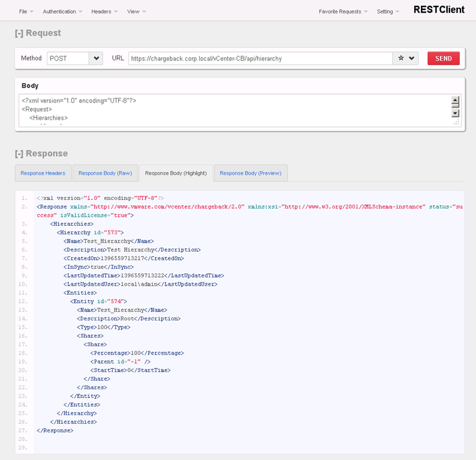Open the View menu
The height and width of the screenshot is (460, 476).
point(136,11)
